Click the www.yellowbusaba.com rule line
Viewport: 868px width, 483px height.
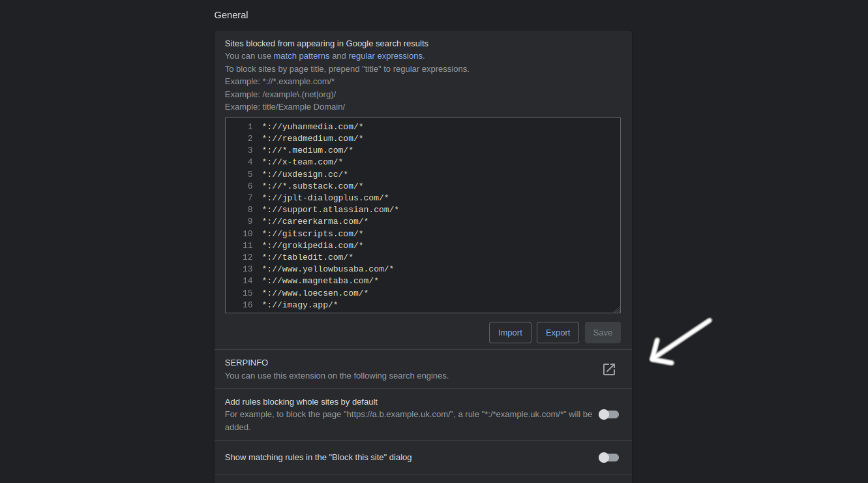327,269
